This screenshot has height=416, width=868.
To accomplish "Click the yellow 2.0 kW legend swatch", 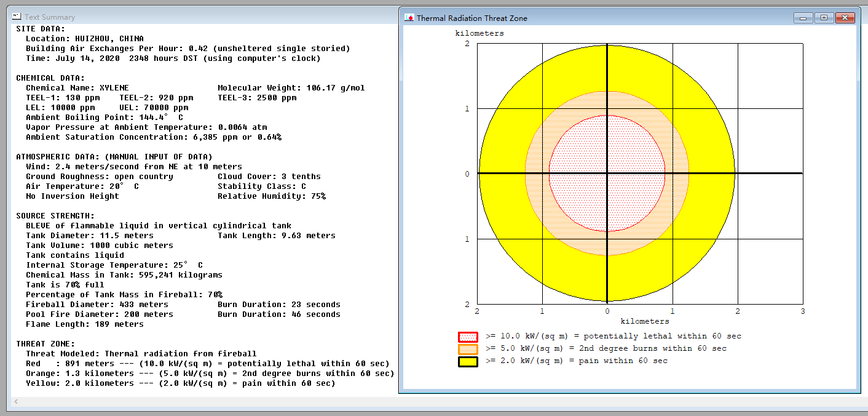I will tap(468, 361).
